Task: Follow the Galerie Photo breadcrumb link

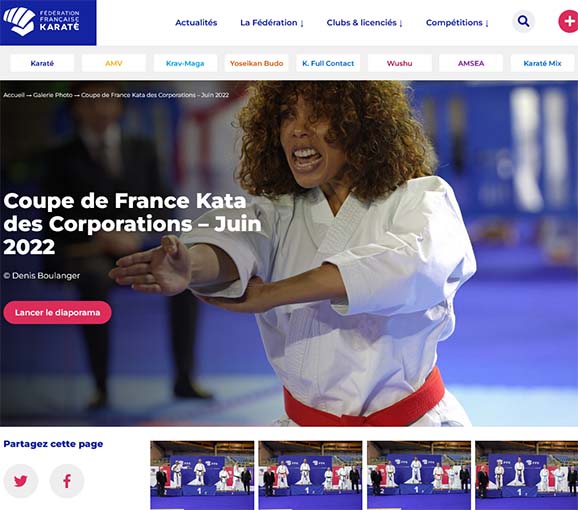Action: click(x=53, y=95)
